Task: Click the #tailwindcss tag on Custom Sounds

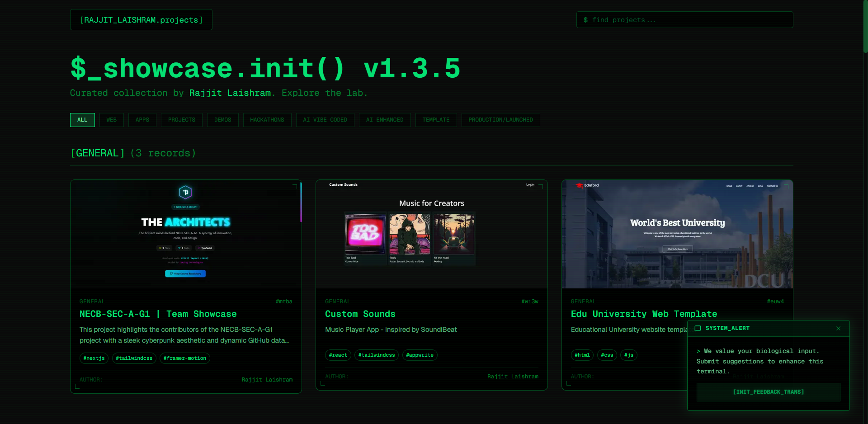Action: (377, 355)
